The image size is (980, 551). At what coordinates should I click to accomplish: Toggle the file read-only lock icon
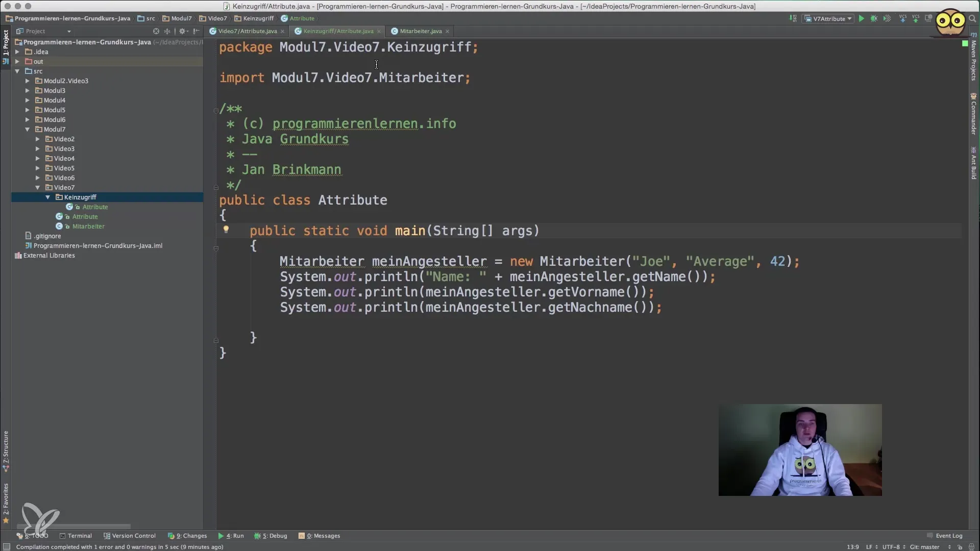960,547
